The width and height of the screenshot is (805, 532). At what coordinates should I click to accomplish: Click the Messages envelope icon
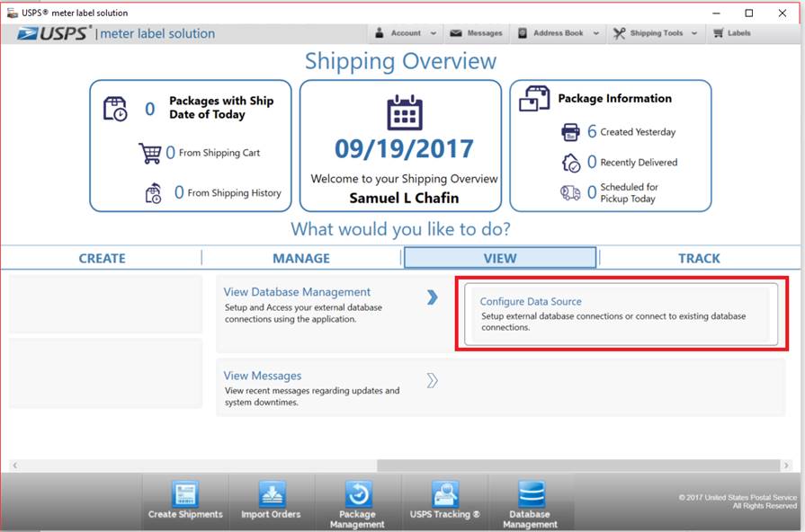click(x=456, y=33)
